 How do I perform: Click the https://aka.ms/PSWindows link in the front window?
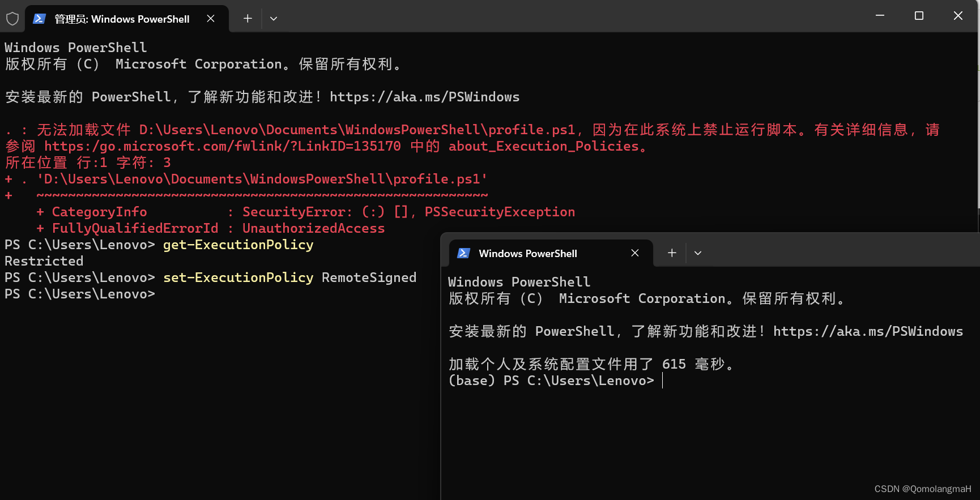click(868, 331)
